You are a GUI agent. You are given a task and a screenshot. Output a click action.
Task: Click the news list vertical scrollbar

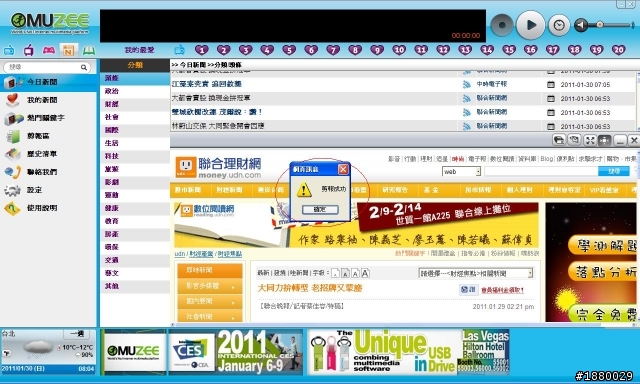(x=638, y=101)
